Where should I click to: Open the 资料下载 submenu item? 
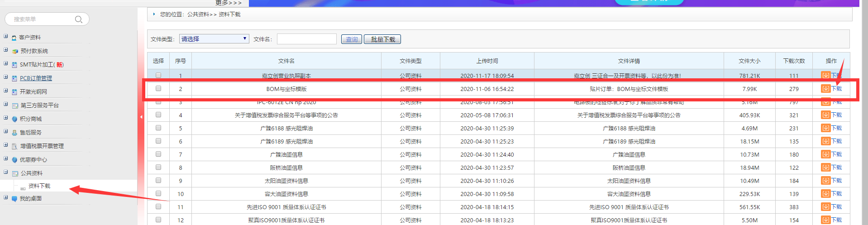tap(39, 186)
